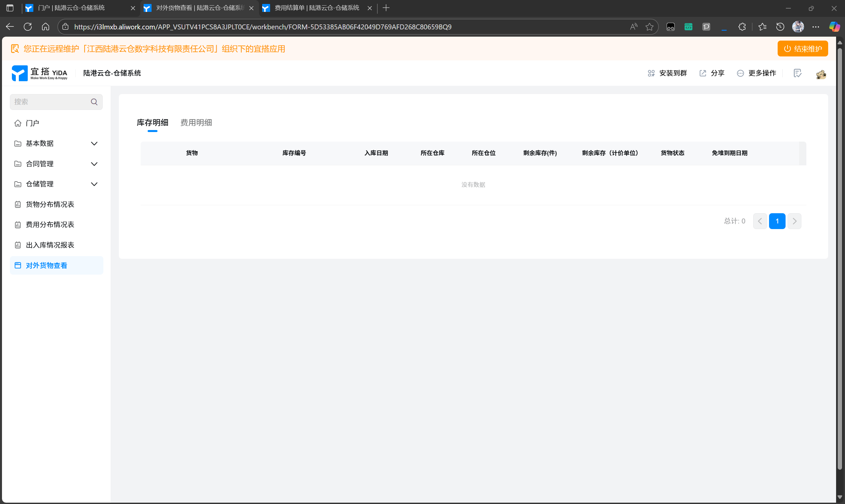Switch to the 费用明细 tab
The height and width of the screenshot is (504, 845).
[x=196, y=122]
